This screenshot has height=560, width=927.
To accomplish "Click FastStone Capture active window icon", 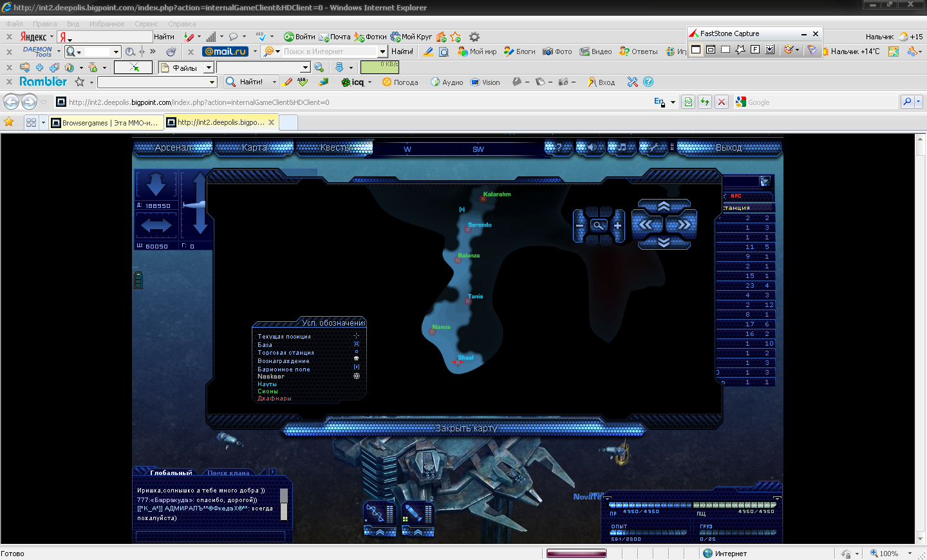I will click(696, 50).
